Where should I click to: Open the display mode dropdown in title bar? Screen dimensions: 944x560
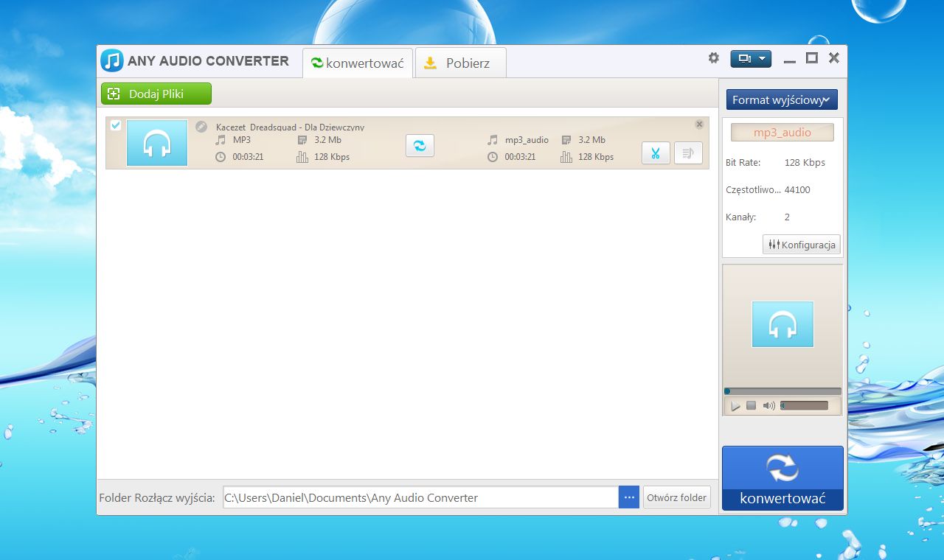point(751,59)
